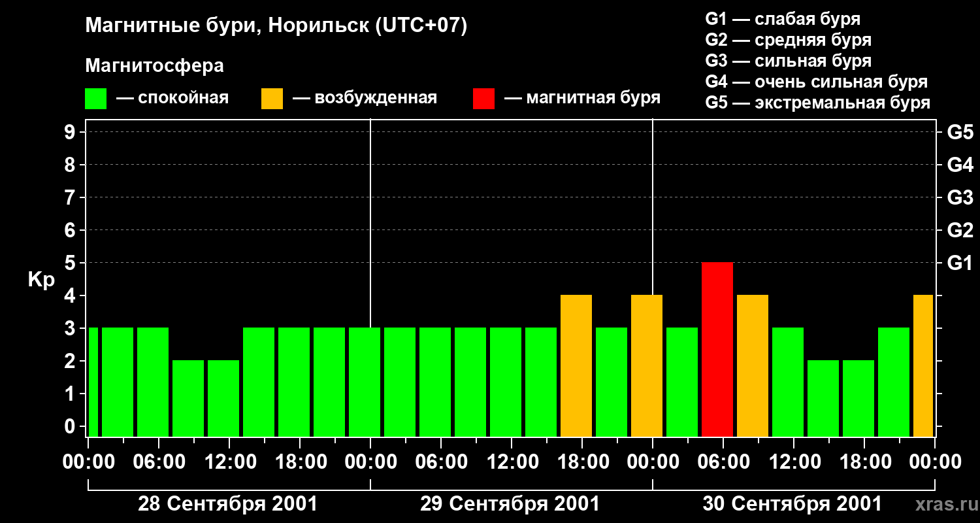This screenshot has height=523, width=980.
Task: Click the "29 Сентября 2001" date label
Action: coord(510,504)
